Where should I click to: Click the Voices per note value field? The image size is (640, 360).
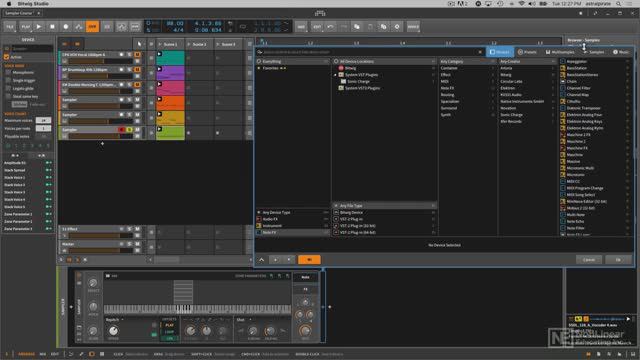[43, 128]
